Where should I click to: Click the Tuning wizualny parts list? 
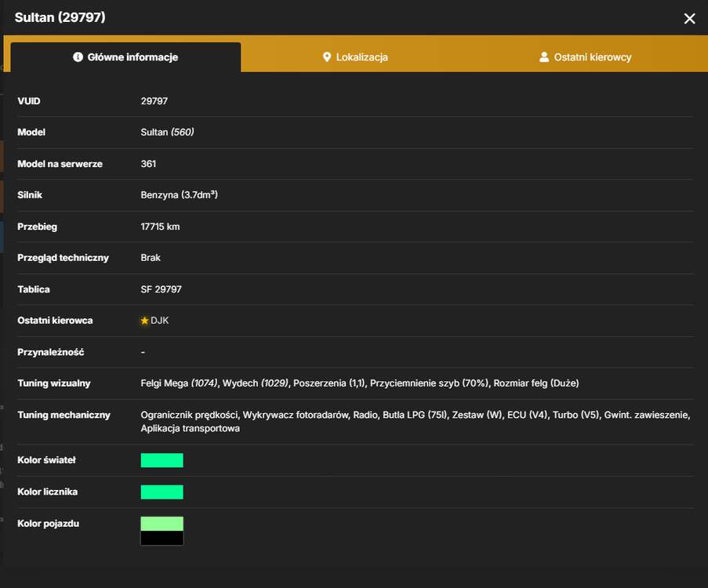point(359,383)
